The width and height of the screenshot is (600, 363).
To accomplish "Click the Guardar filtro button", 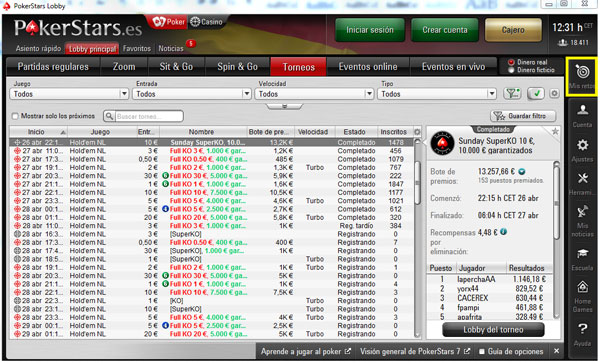I will pyautogui.click(x=523, y=116).
